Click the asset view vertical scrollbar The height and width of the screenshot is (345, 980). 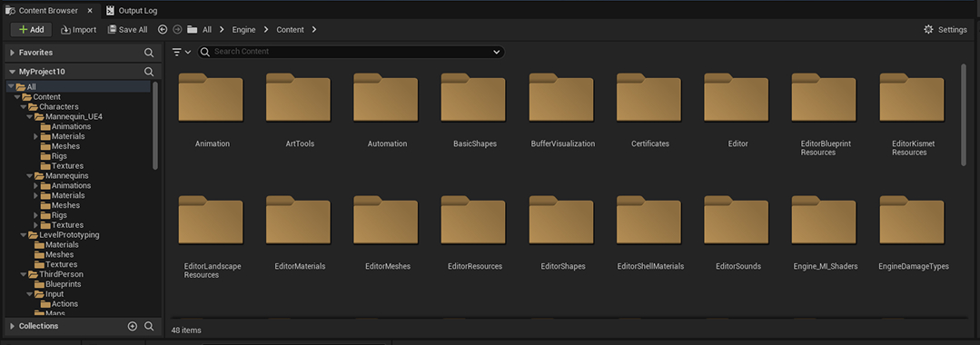(x=963, y=114)
